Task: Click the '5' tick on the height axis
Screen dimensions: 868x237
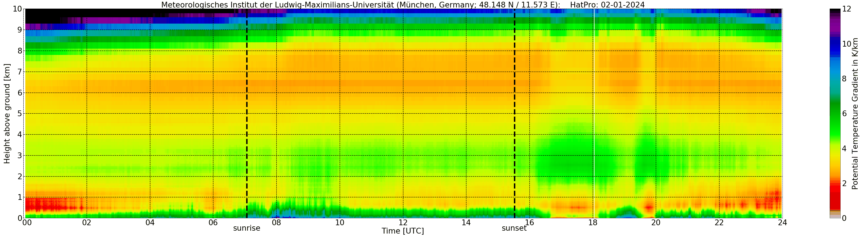Action: 20,113
